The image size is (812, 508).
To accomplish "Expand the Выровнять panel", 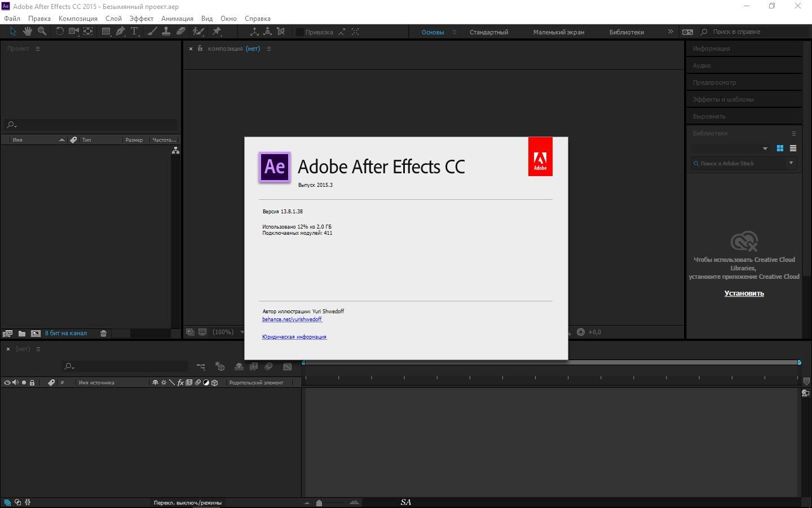I will 744,116.
